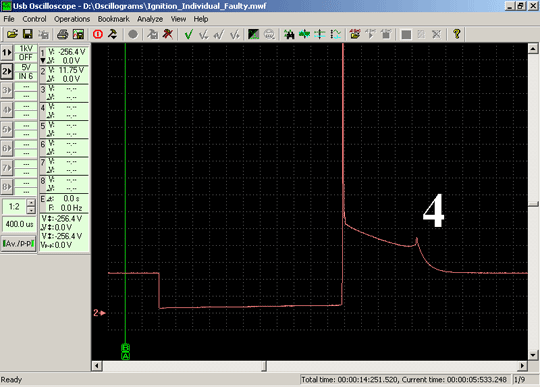Open the Bookmark menu
This screenshot has height=387, width=540.
point(113,19)
